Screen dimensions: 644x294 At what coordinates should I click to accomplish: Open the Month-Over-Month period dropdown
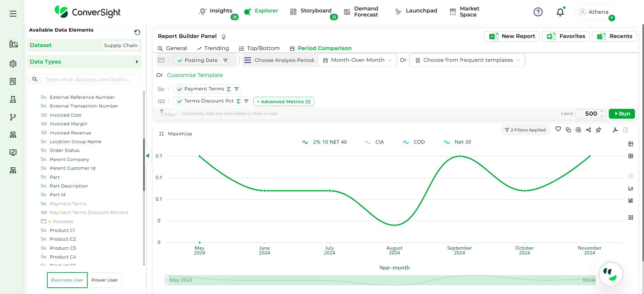point(357,60)
